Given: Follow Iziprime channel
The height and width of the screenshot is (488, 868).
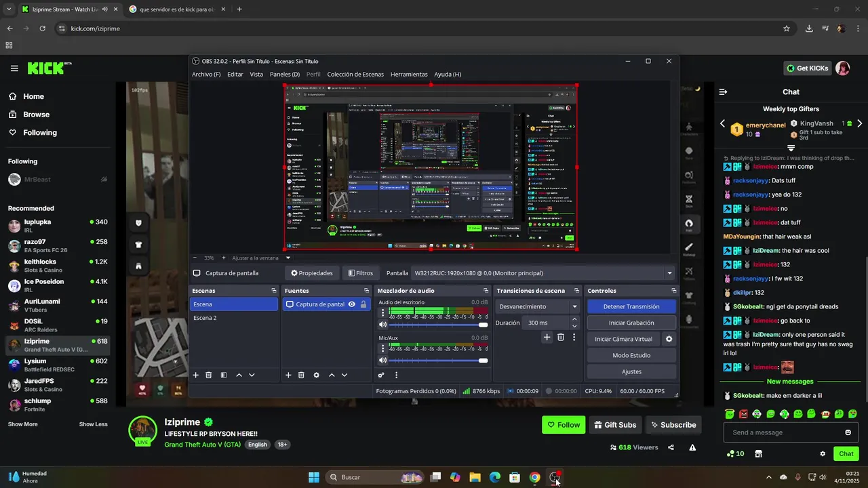Looking at the screenshot, I should [x=564, y=425].
